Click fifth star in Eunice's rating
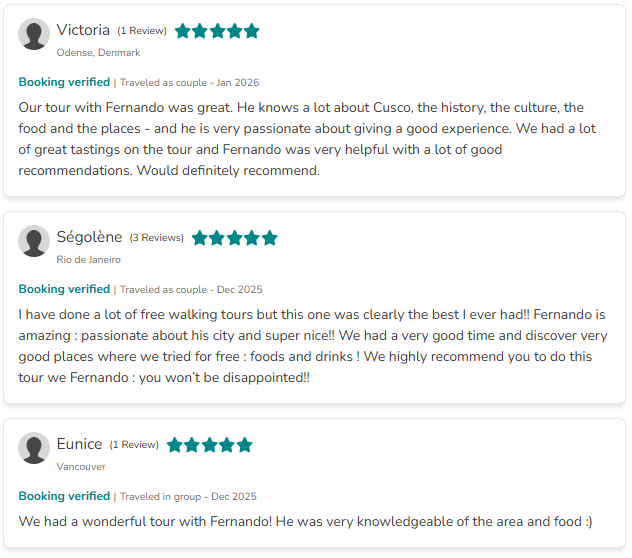This screenshot has height=558, width=632. tap(244, 445)
